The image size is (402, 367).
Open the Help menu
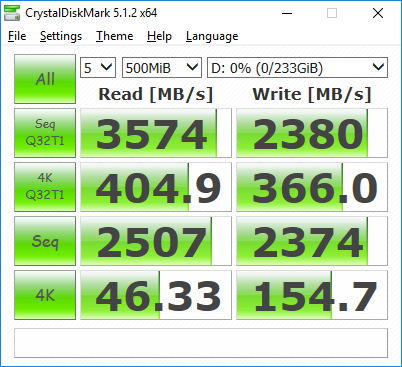point(159,36)
